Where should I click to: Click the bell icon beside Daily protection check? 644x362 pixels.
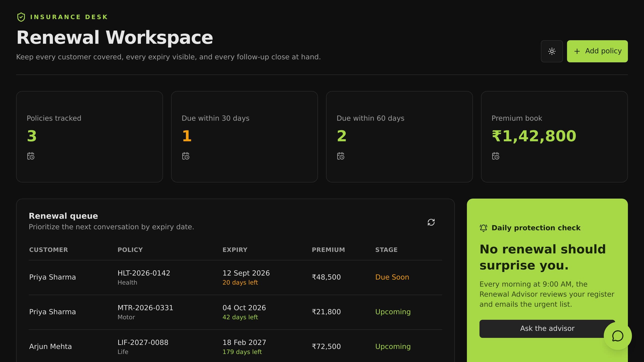pos(483,228)
